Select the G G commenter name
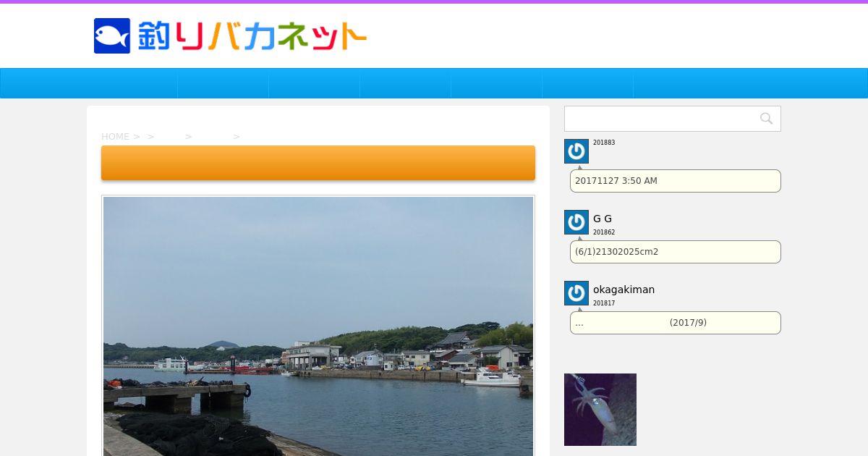868x456 pixels. [x=603, y=219]
